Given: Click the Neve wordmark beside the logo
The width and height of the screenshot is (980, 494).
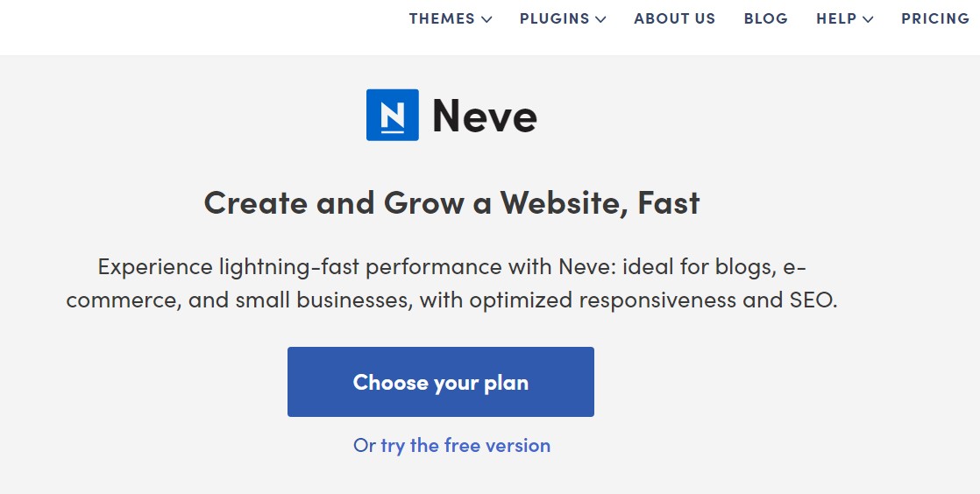Looking at the screenshot, I should (485, 116).
